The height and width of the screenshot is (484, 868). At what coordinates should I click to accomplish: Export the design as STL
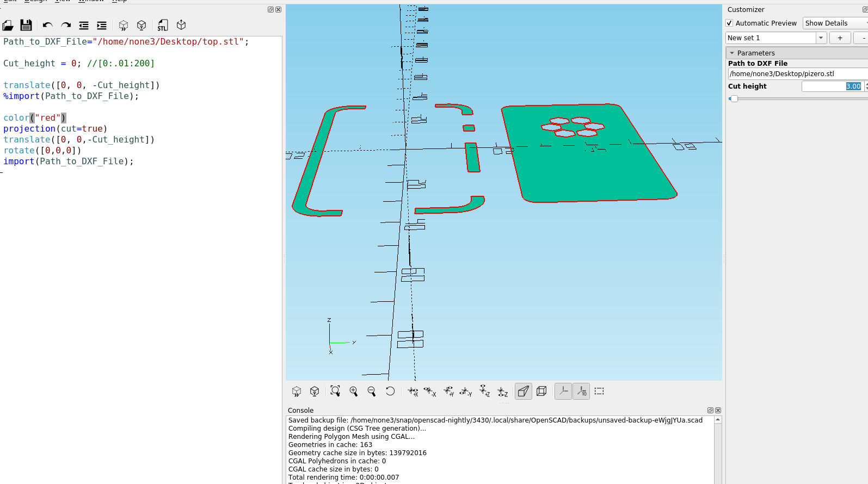click(x=163, y=25)
